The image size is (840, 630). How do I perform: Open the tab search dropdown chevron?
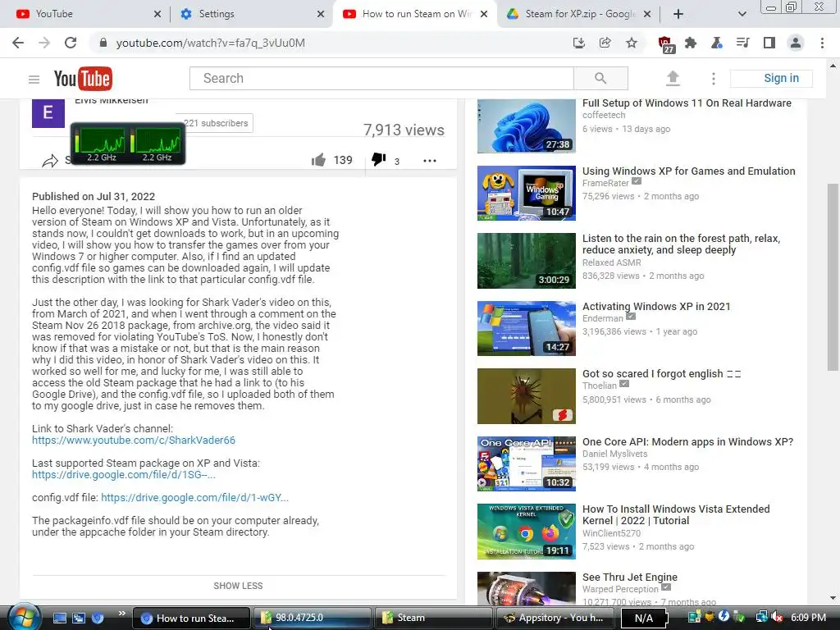pyautogui.click(x=742, y=14)
